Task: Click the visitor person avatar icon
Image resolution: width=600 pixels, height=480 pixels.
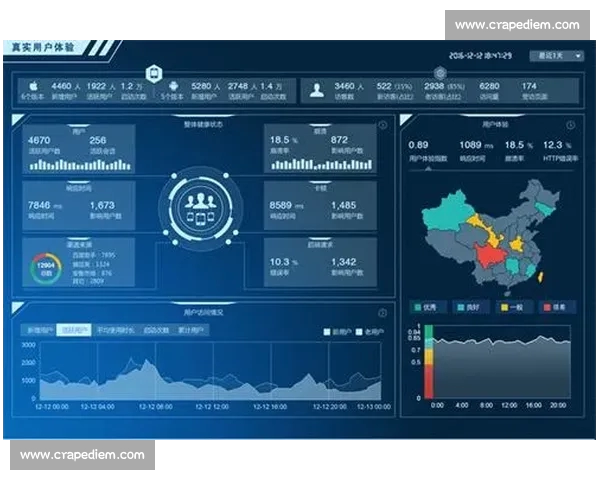Action: click(317, 90)
